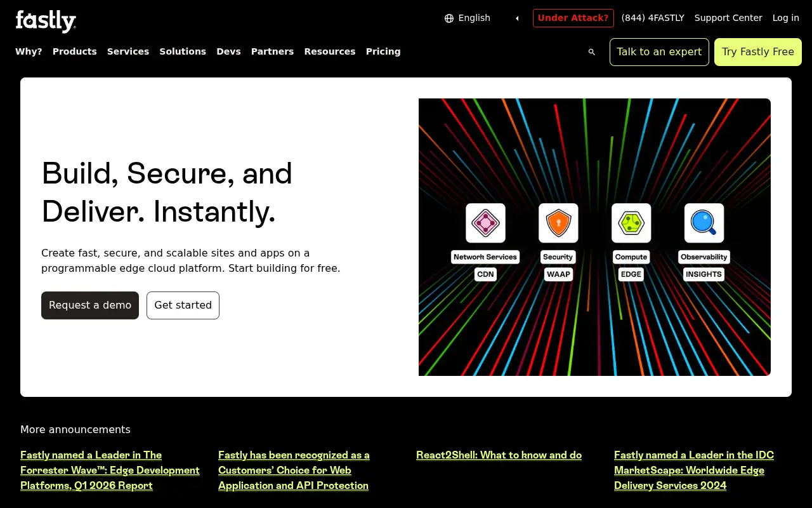Screen dimensions: 812x508
Task: Open the Why? menu
Action: (29, 51)
